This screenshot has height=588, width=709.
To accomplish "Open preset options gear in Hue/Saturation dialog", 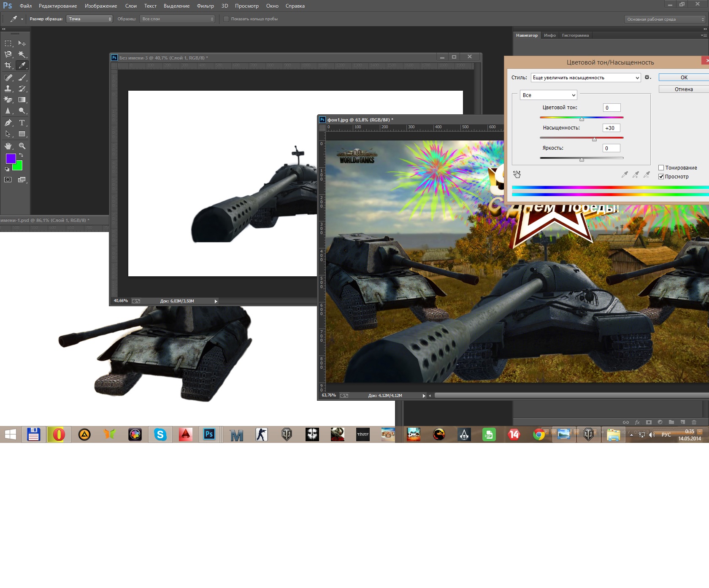I will click(x=648, y=78).
